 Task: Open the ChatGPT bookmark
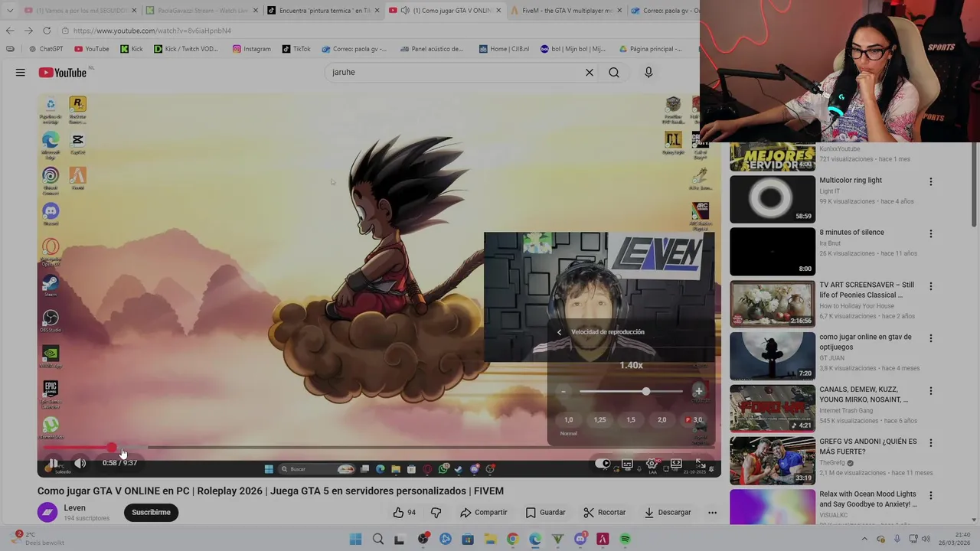point(46,49)
